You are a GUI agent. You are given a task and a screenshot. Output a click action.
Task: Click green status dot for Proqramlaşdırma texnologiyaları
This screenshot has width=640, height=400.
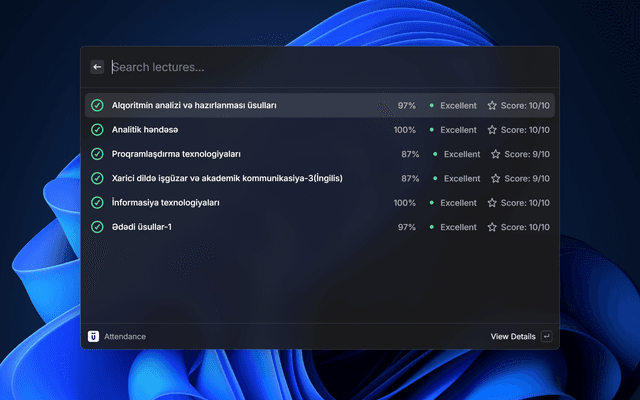(435, 155)
